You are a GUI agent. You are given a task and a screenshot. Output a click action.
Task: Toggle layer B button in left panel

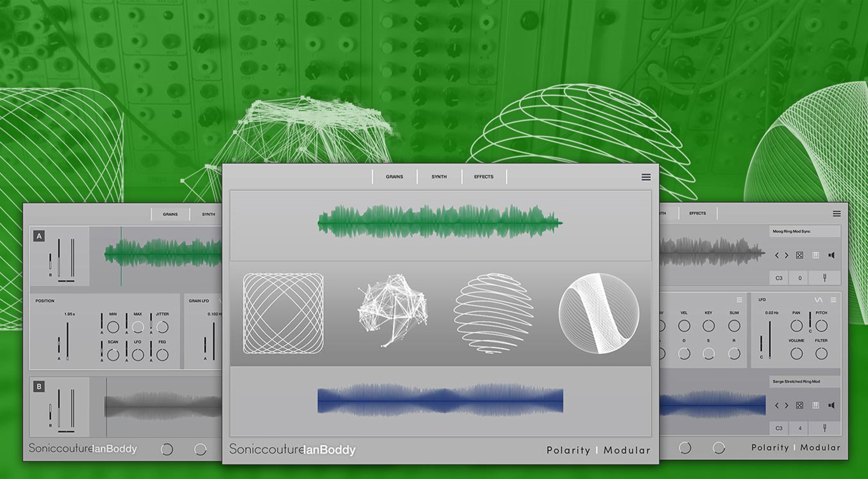[39, 387]
